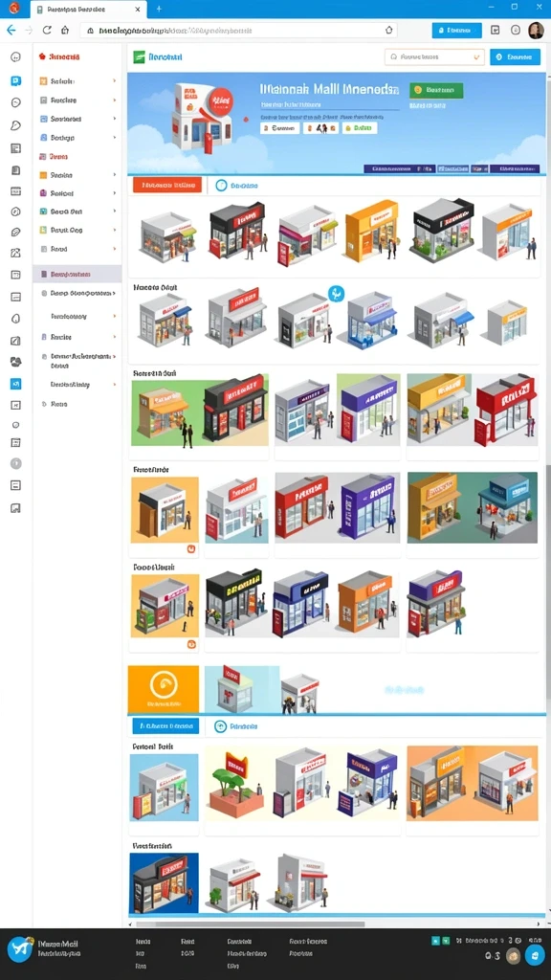
Task: Switch to the orange-red tab below the banner
Action: [x=167, y=185]
